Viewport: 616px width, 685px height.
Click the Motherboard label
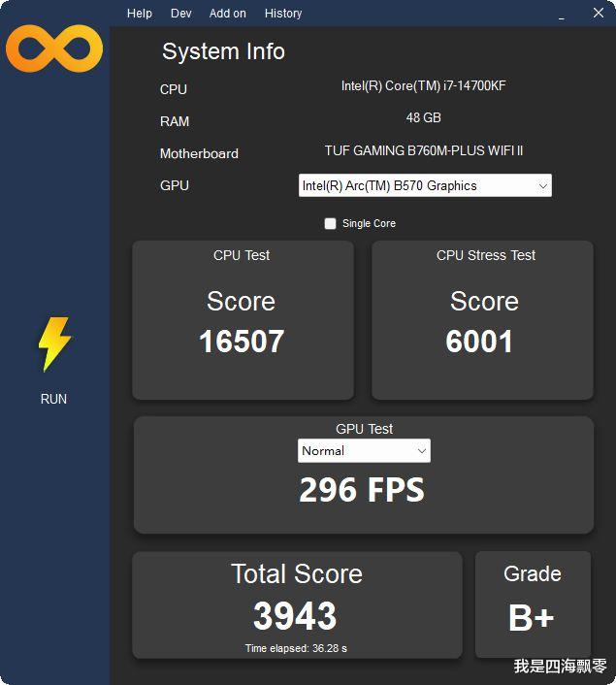(x=199, y=153)
